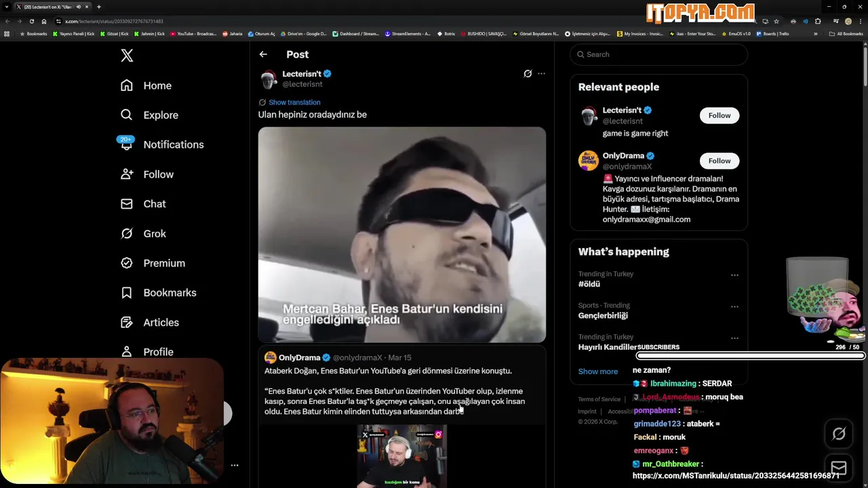Screen dimensions: 868x488
Task: Open the floating Messages envelope button
Action: pyautogui.click(x=839, y=468)
